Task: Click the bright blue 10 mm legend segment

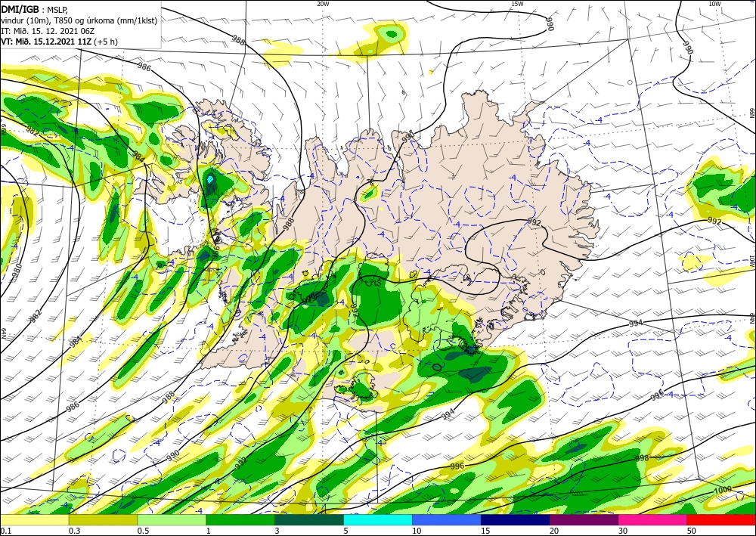Action: (447, 520)
